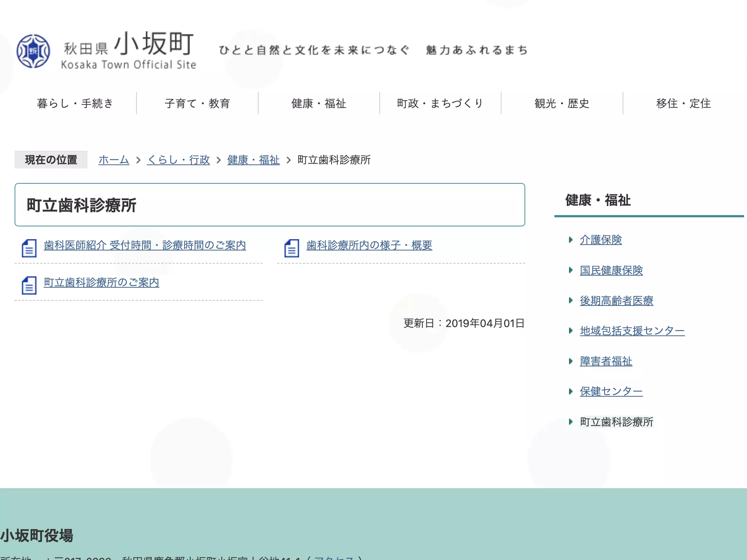The width and height of the screenshot is (747, 560).
Task: Click the 小坂町役場 footer heading
Action: (37, 536)
